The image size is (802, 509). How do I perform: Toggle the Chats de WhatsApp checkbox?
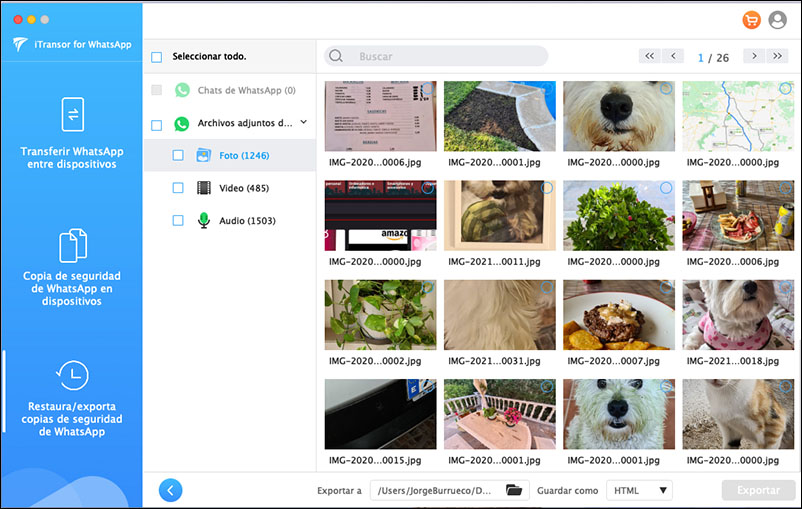157,90
